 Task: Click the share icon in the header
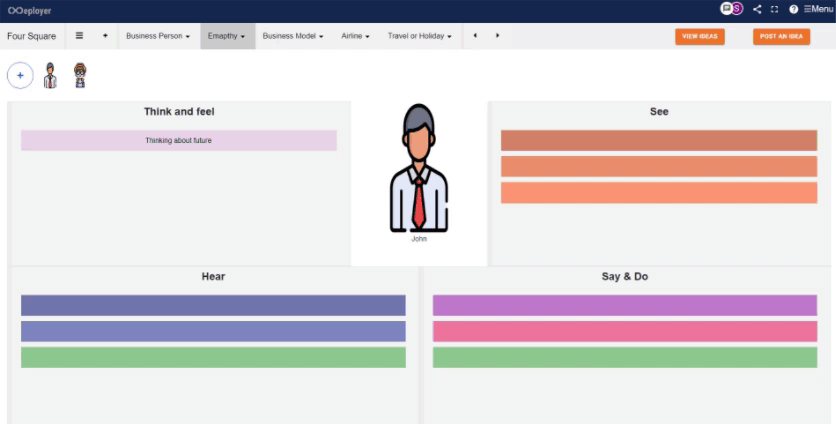tap(757, 9)
